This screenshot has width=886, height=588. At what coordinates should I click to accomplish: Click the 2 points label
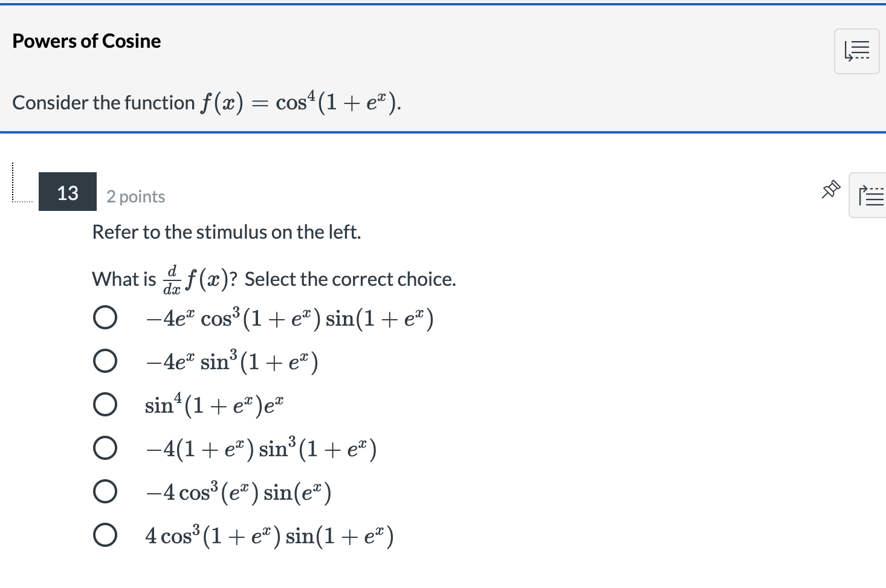click(x=135, y=196)
